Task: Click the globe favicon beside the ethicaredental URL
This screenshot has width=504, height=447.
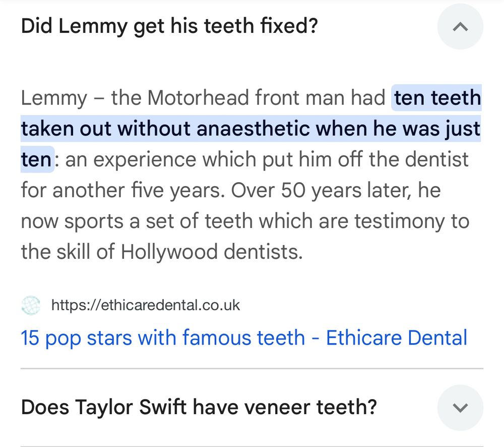Action: point(32,304)
